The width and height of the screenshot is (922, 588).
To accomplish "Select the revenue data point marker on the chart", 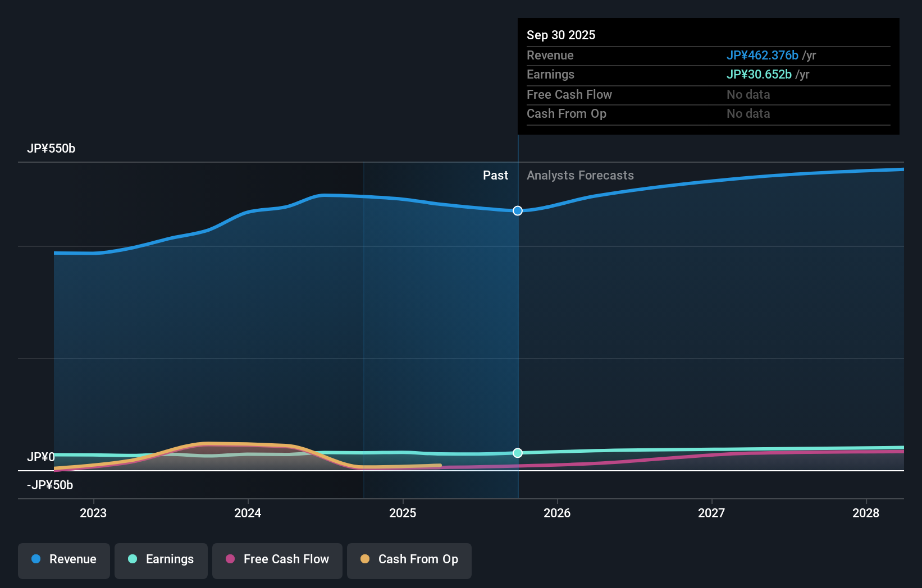I will pos(517,210).
